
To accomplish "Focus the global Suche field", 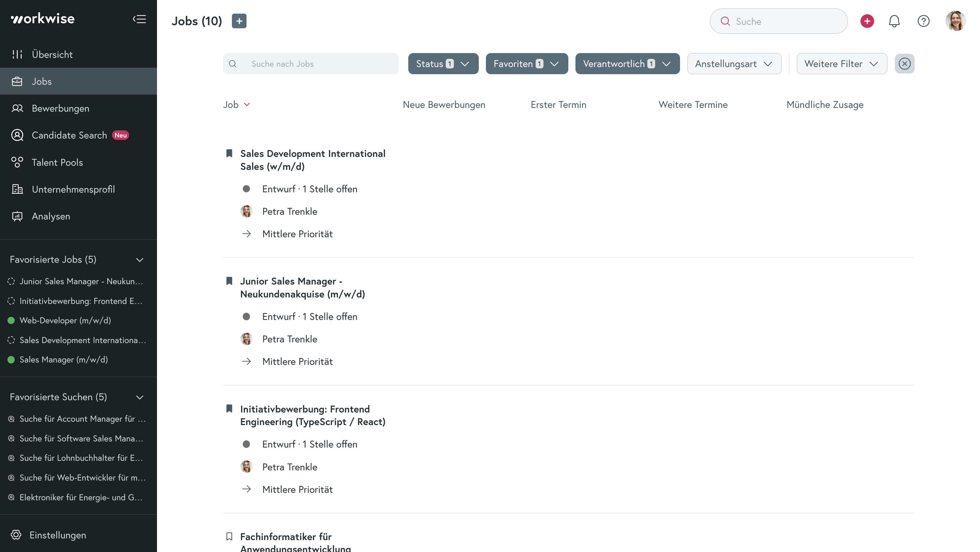I will pos(778,21).
